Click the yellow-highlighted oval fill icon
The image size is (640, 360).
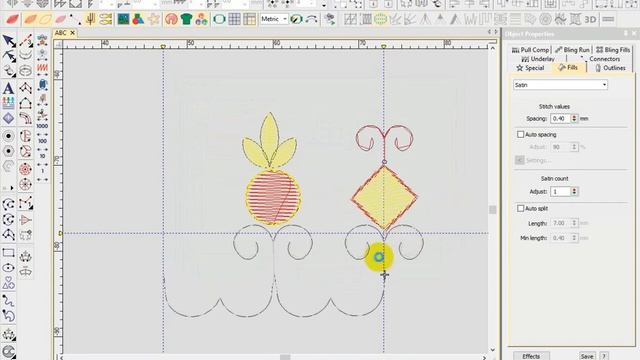pyautogui.click(x=380, y=19)
